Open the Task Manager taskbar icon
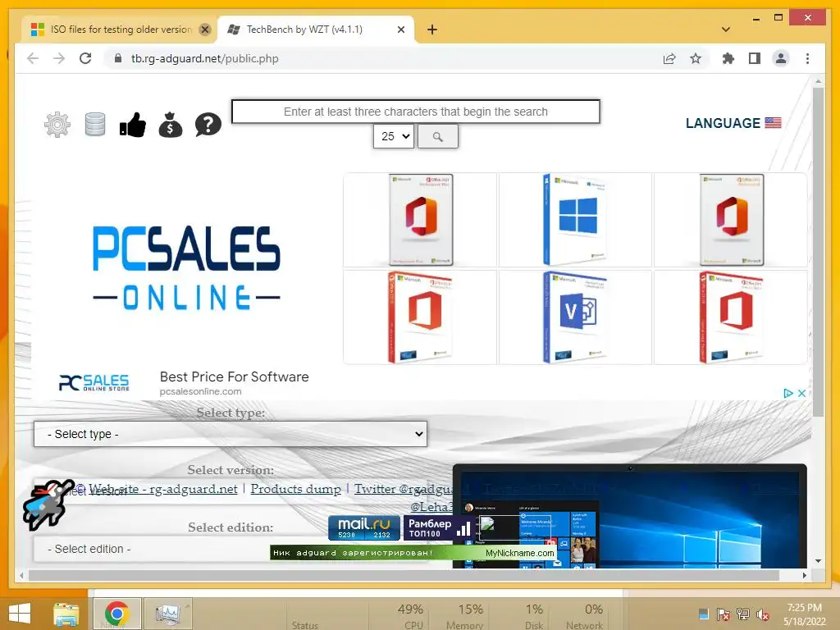Viewport: 840px width, 630px height. click(x=167, y=614)
